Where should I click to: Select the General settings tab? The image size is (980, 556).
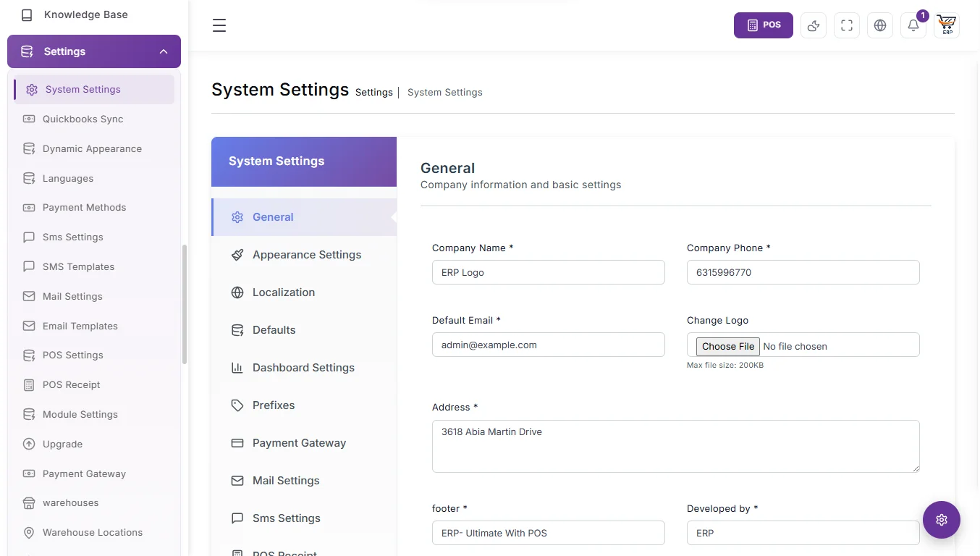tap(304, 217)
